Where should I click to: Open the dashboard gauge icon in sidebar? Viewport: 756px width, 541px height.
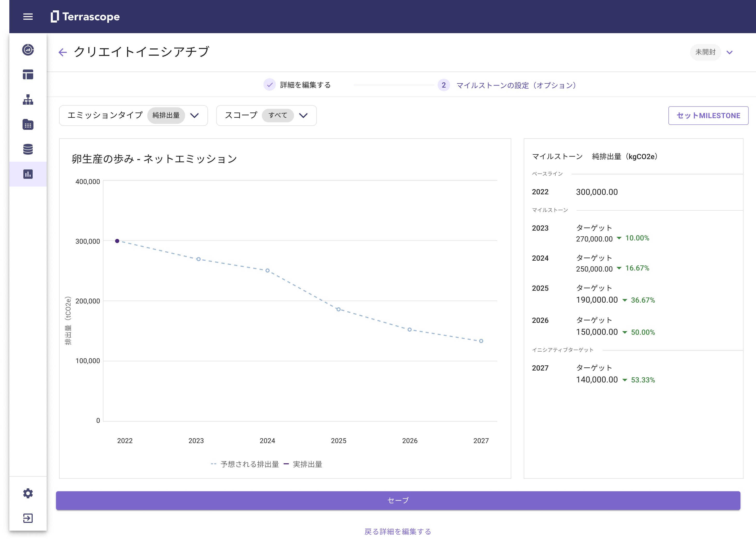tap(28, 50)
